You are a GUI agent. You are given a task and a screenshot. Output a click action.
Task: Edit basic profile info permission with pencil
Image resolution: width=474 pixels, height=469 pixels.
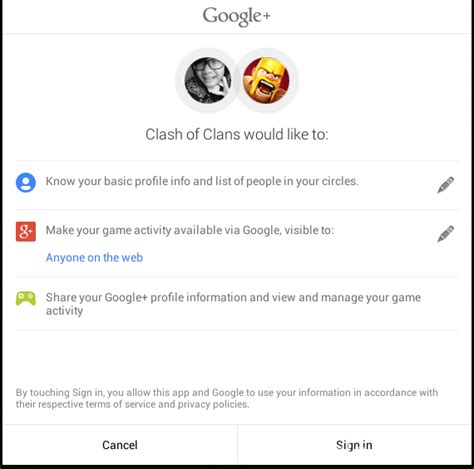coord(446,185)
